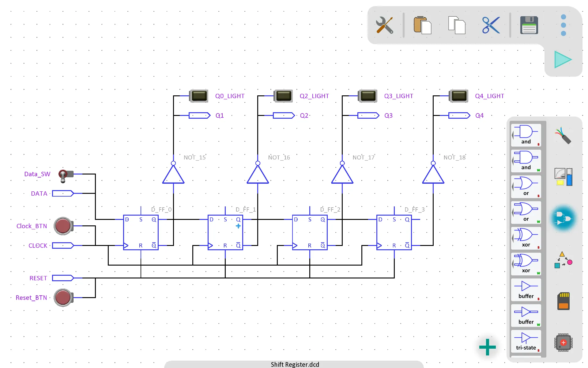Push the Clock_BTN pushbutton

tap(63, 226)
